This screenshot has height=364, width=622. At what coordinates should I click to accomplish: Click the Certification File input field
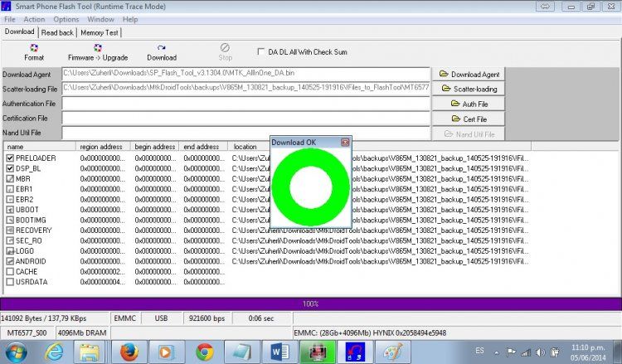tap(246, 118)
